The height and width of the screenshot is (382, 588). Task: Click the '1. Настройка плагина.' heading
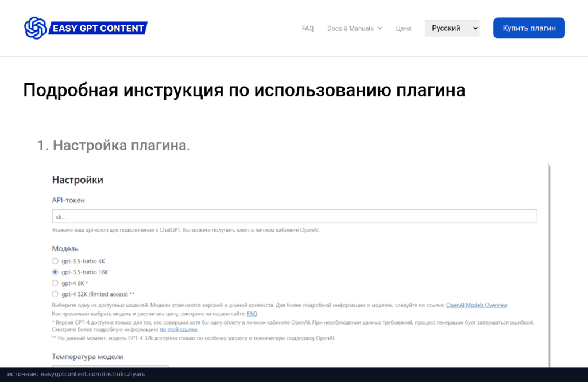point(114,145)
